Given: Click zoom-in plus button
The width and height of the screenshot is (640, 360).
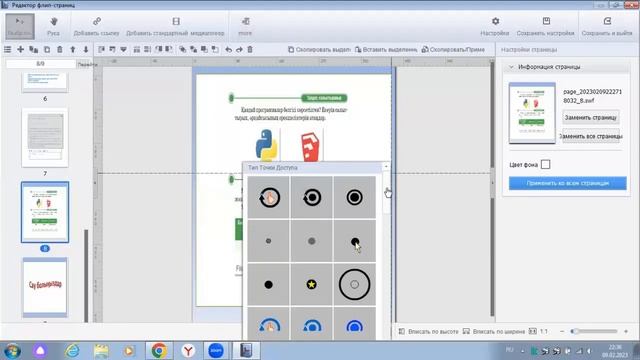Looking at the screenshot, I should pyautogui.click(x=626, y=331).
